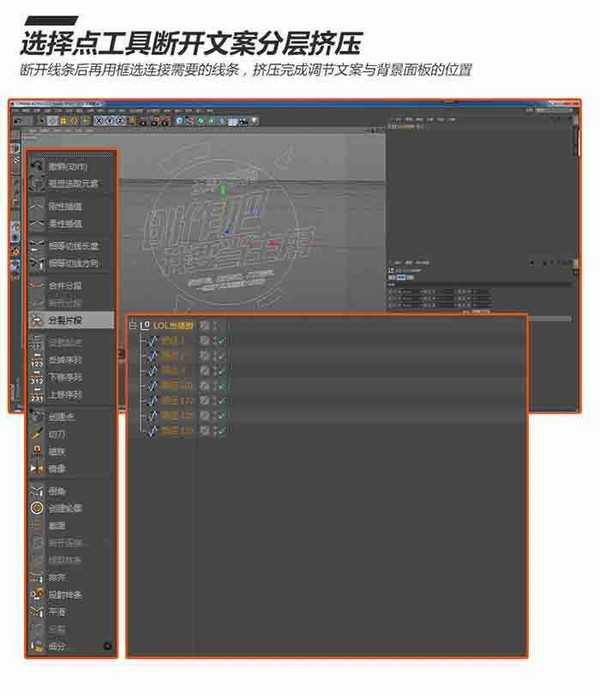Toggle X axis lock in top toolbar
Screen dimensions: 600x696
coord(99,120)
